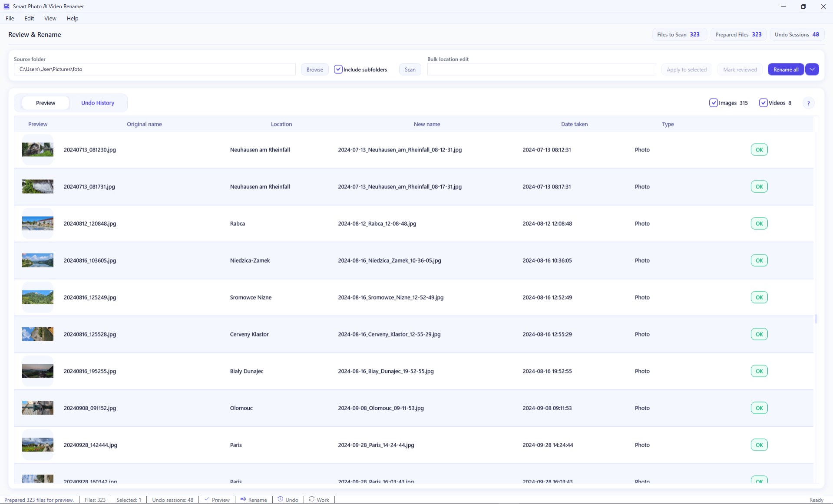Click the vertical scrollbar thumb of the file list
Screen dimensions: 833x504
(816, 319)
